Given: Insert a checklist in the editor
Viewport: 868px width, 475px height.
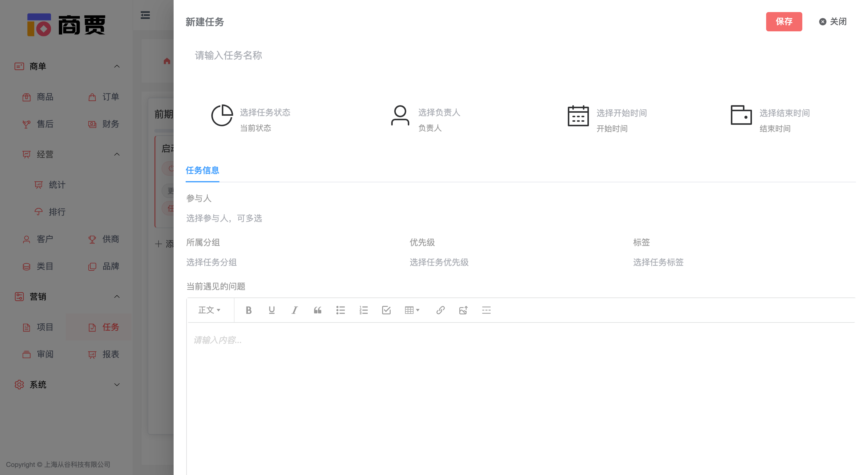Looking at the screenshot, I should click(x=386, y=310).
